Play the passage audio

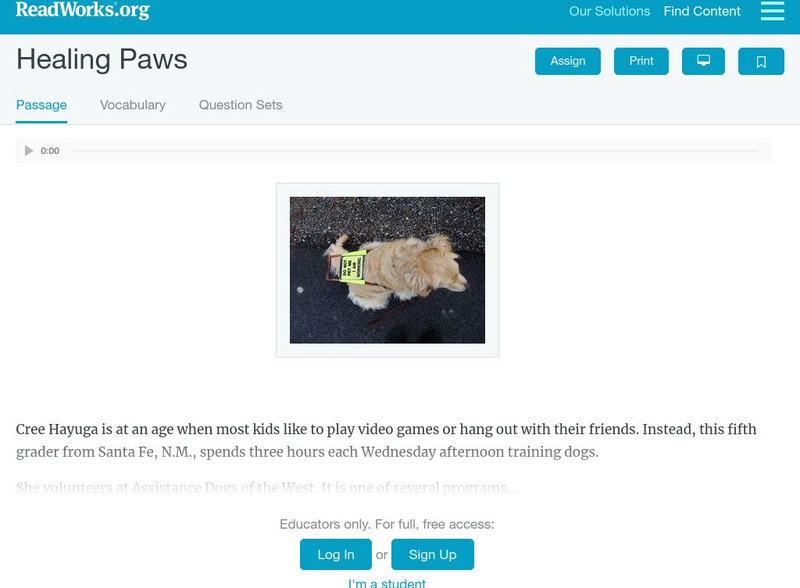click(x=29, y=151)
